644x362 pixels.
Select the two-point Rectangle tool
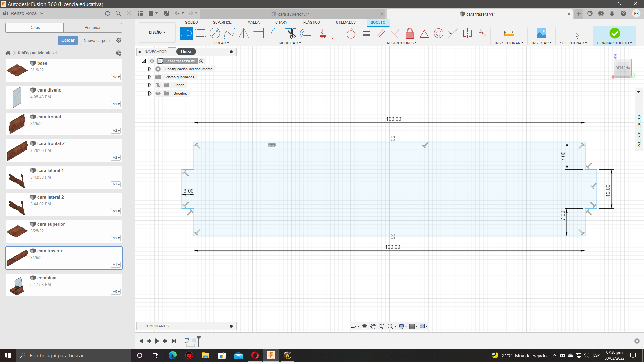point(200,33)
